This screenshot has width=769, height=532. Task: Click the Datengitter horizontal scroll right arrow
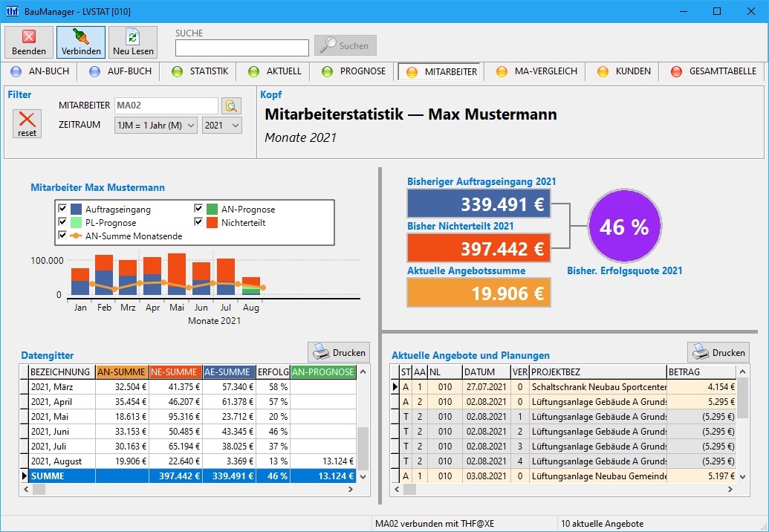pyautogui.click(x=350, y=490)
